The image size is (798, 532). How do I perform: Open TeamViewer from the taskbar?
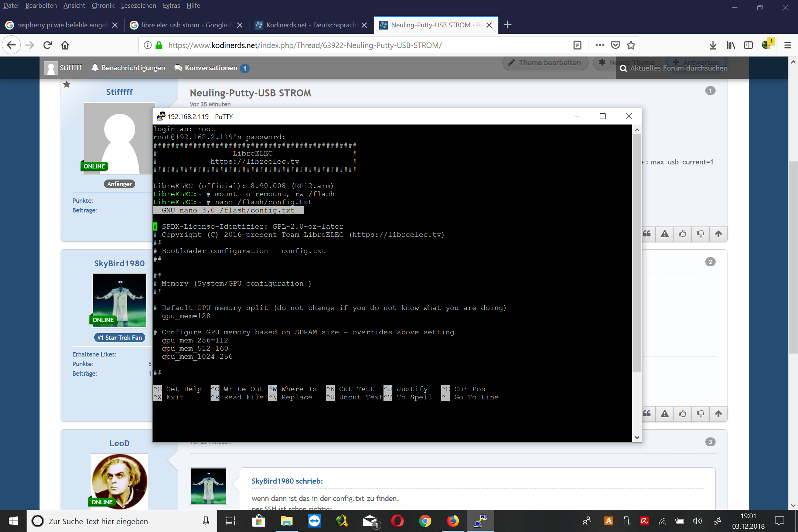tap(314, 521)
